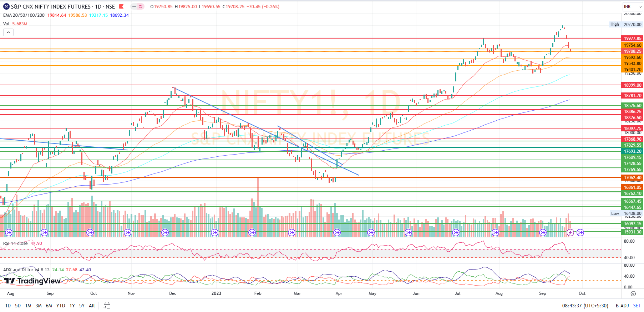Image resolution: width=644 pixels, height=312 pixels.
Task: Click the High 20270.00 label
Action: (626, 25)
